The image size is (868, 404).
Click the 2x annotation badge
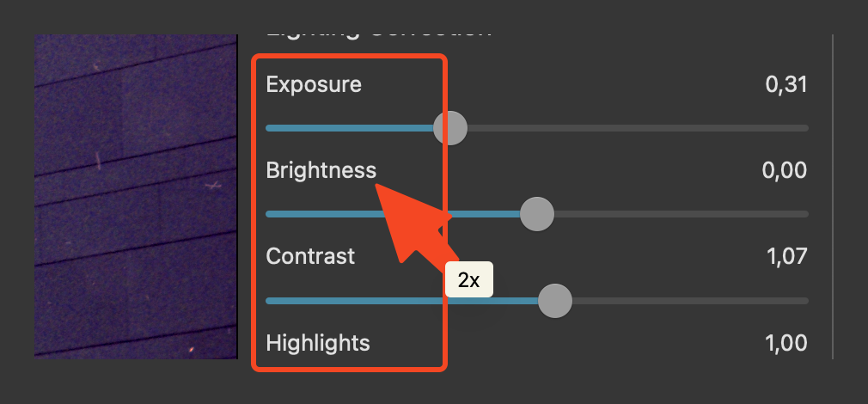click(468, 280)
